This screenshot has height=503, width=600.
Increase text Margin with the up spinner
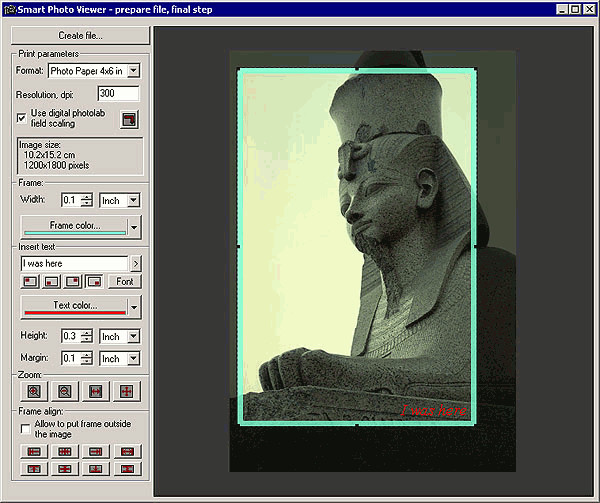coord(87,355)
